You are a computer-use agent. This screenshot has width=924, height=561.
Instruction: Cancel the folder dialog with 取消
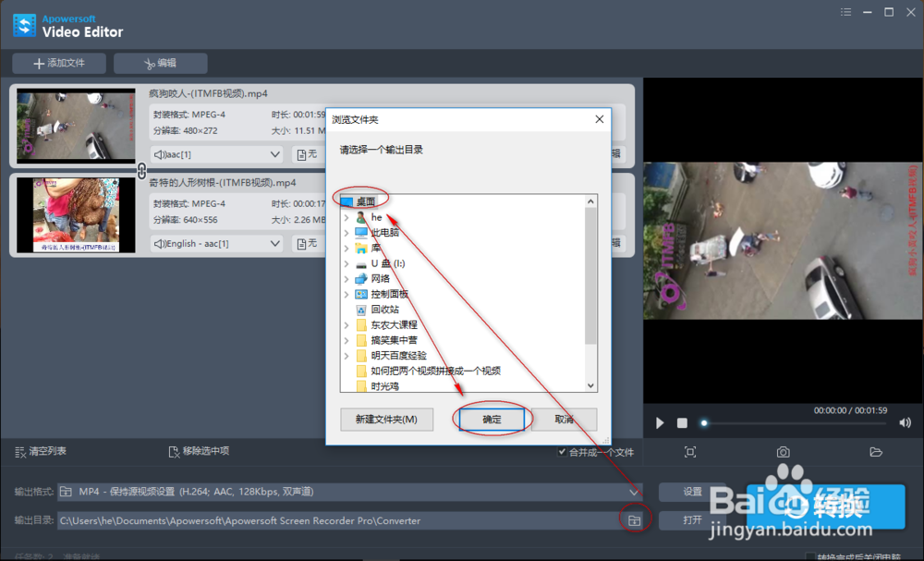(564, 419)
